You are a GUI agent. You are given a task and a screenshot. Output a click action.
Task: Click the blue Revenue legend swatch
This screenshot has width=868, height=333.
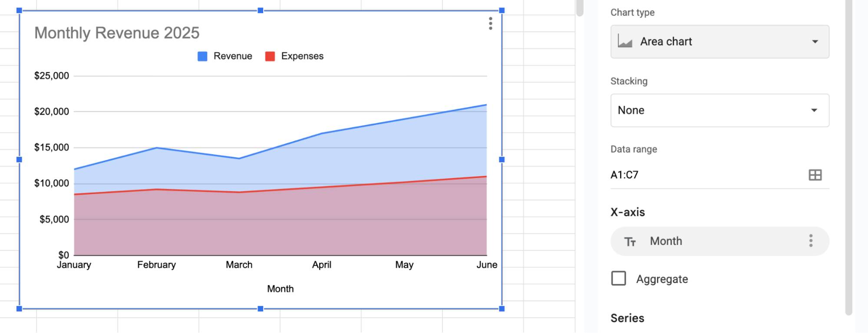point(202,56)
